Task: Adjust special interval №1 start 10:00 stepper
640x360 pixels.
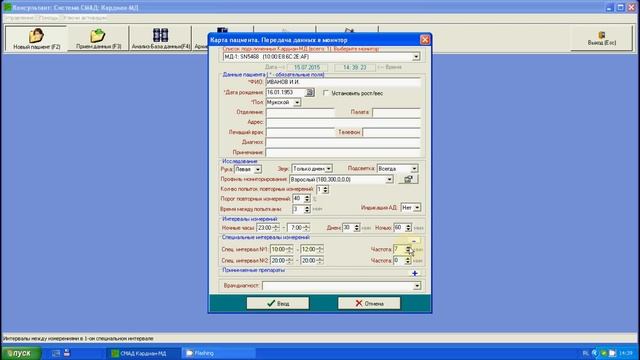Action: (x=290, y=249)
